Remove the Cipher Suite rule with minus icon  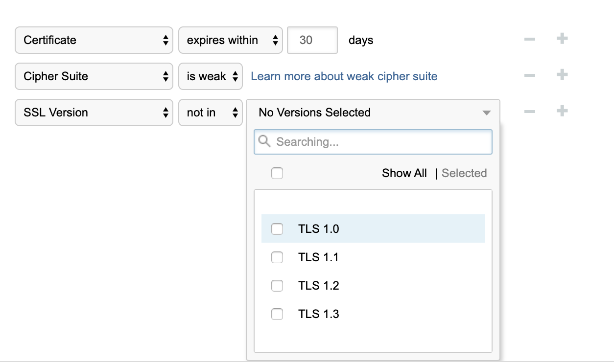(529, 75)
